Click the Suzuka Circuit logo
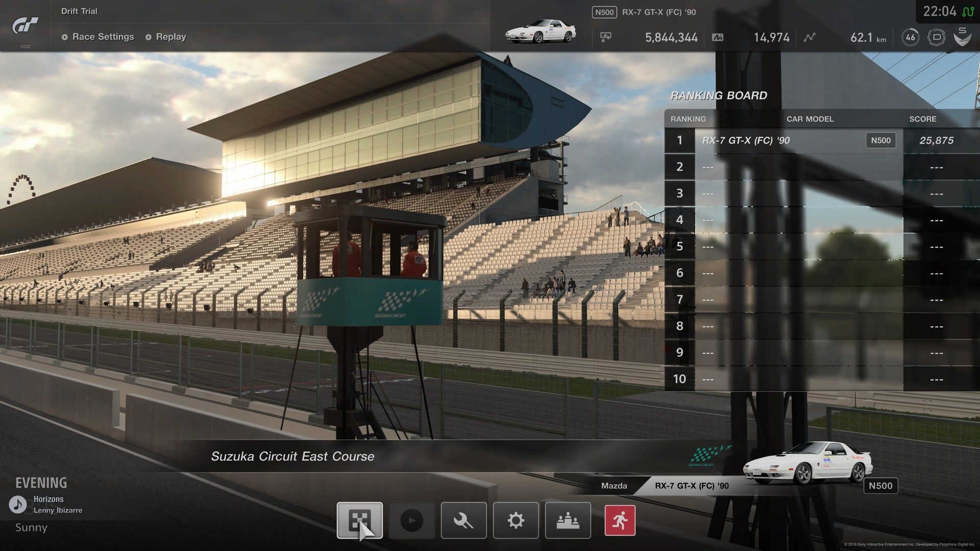 point(709,455)
